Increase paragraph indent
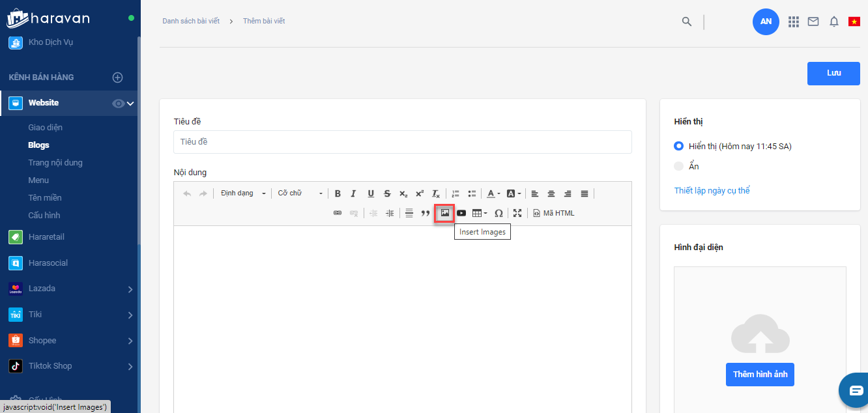 (x=390, y=213)
